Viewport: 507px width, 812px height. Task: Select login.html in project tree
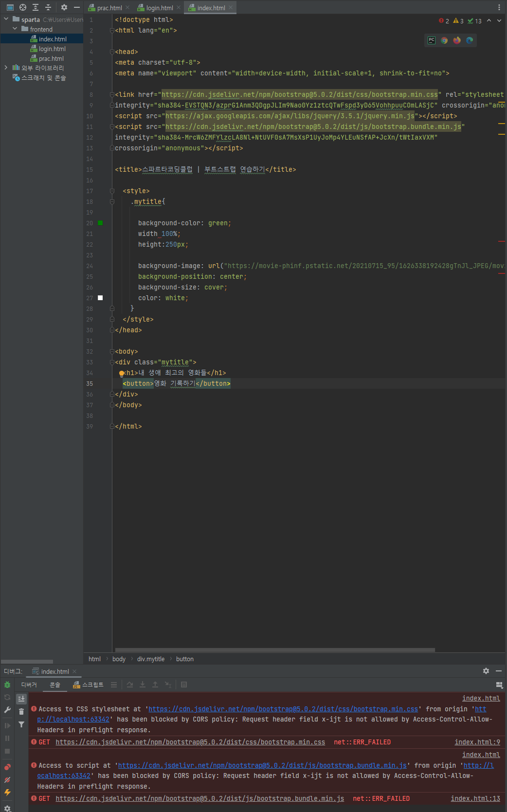(x=48, y=49)
